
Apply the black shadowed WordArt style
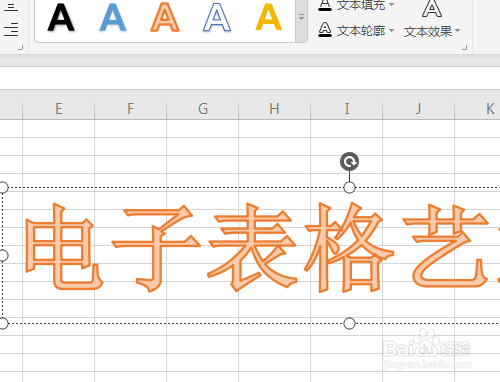click(x=61, y=17)
